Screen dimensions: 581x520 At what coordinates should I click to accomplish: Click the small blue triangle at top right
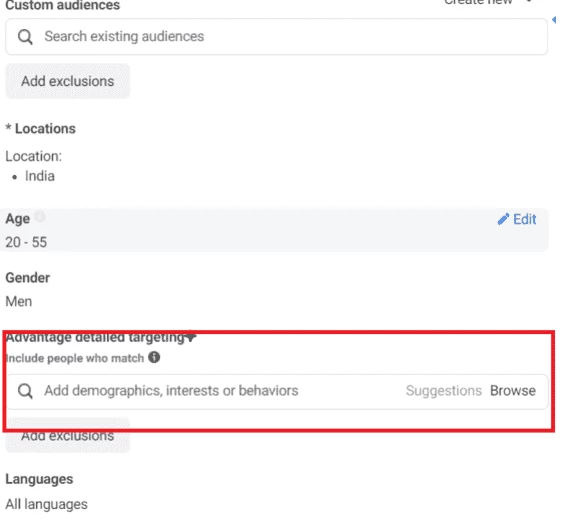[x=554, y=20]
